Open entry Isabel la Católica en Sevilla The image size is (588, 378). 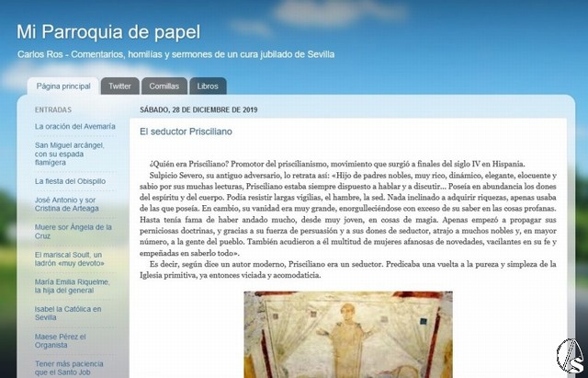[68, 313]
